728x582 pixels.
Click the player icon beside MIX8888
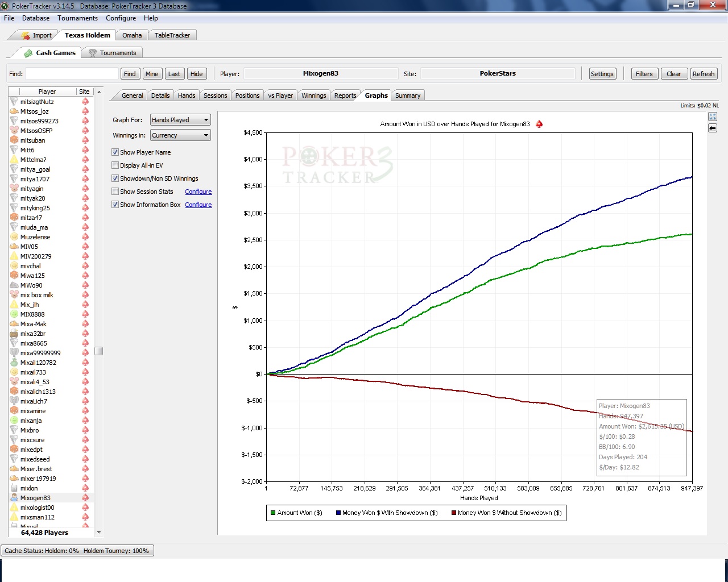coord(14,314)
